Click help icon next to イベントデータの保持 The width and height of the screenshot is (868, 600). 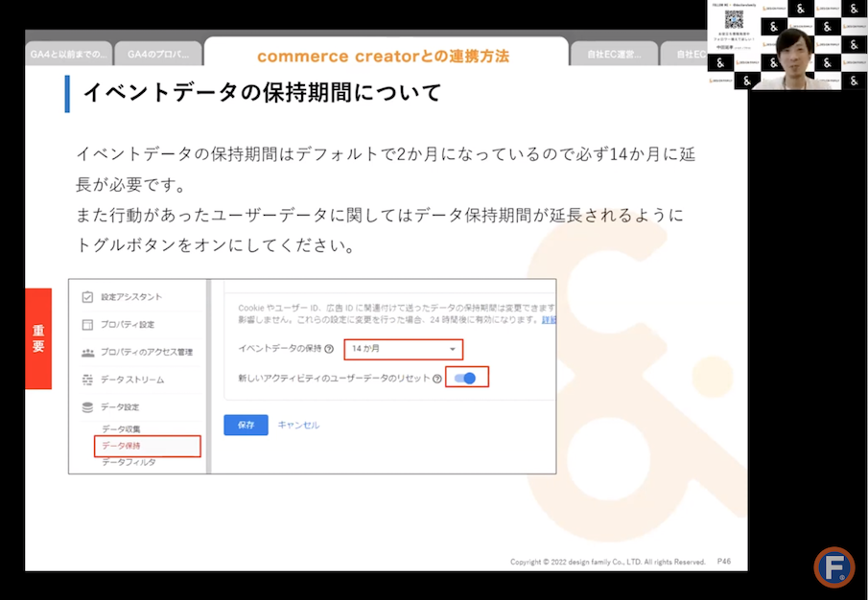[x=329, y=349]
